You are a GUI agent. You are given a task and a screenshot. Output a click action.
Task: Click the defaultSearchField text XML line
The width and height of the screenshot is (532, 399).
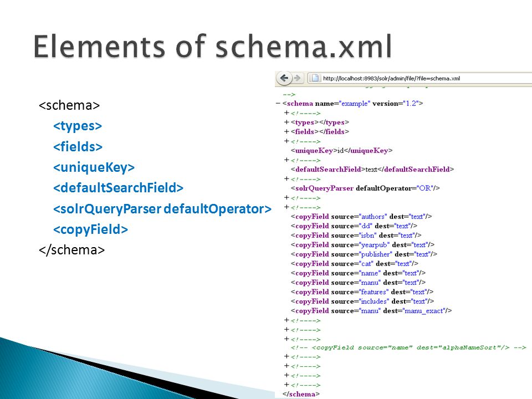372,170
